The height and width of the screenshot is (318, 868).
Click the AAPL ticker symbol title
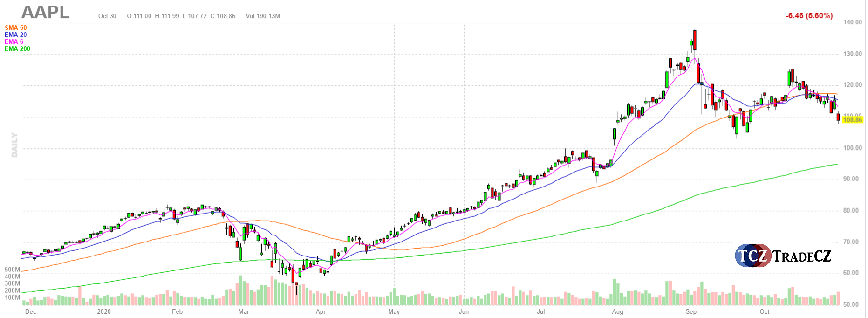(45, 13)
